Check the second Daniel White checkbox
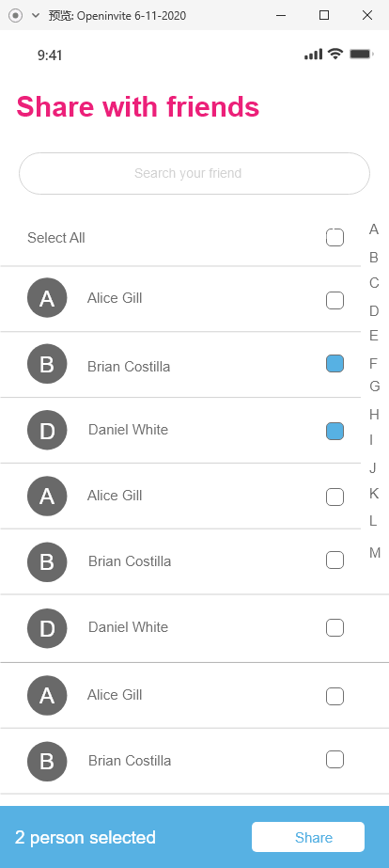 [335, 628]
